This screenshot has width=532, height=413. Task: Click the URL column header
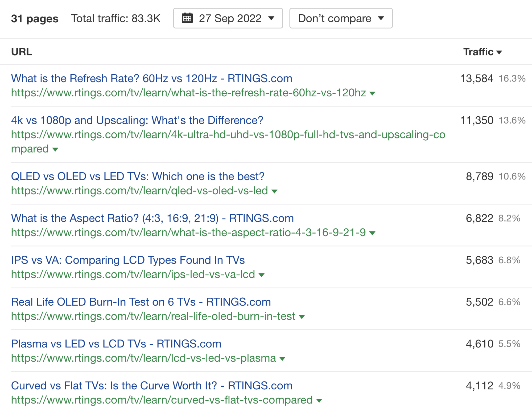point(21,51)
